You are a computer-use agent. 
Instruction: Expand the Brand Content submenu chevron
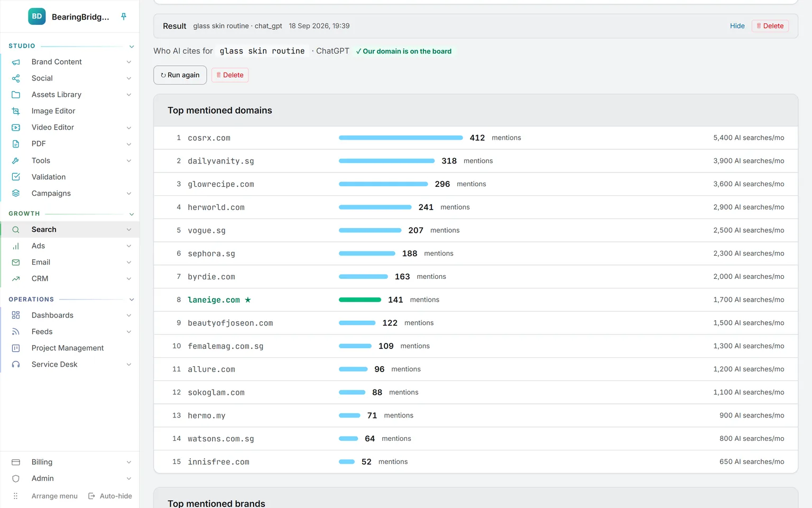[129, 62]
